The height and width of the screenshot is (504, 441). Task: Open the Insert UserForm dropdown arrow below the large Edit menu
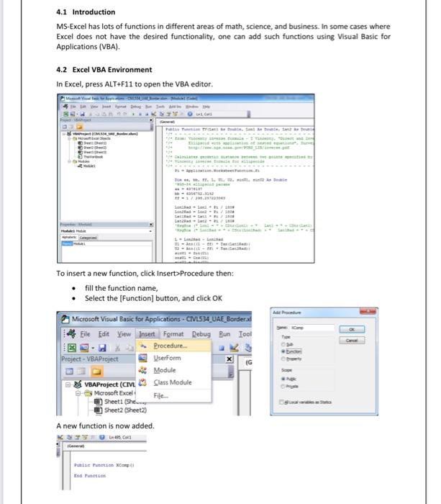point(93,348)
